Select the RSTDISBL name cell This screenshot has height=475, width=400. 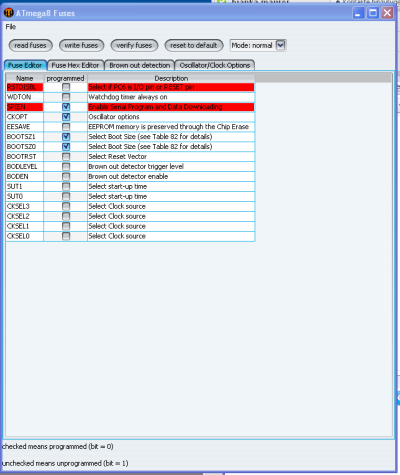25,87
